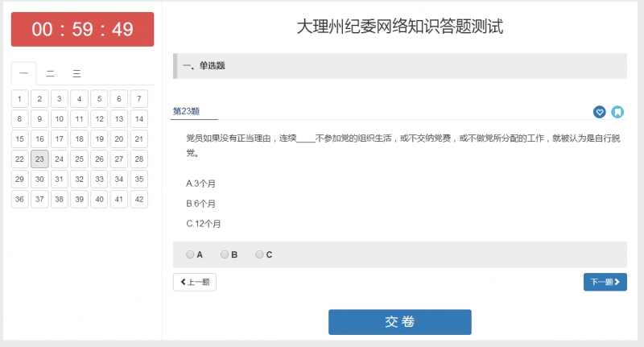Click the heart favorite icon
The image size is (644, 347).
click(599, 112)
